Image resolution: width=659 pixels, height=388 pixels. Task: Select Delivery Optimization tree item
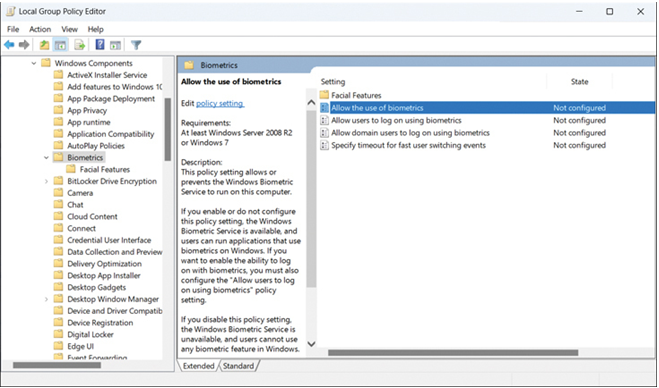[x=104, y=264]
